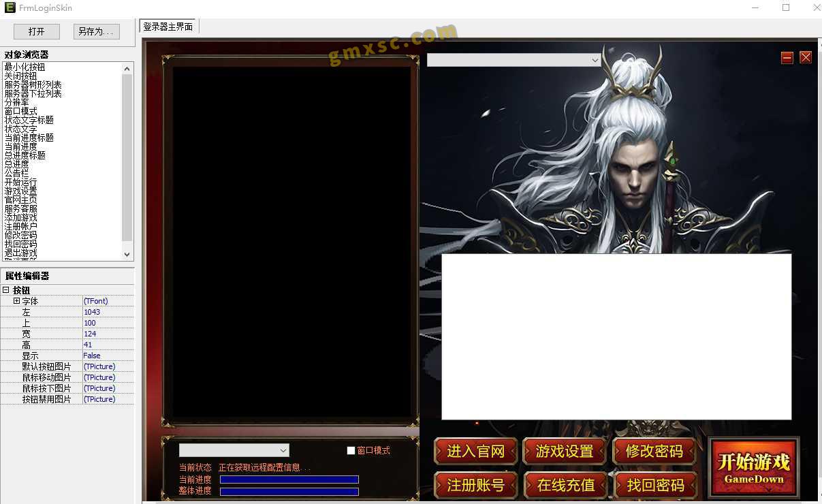The width and height of the screenshot is (822, 504).
Task: Select the 鼠标移动图片 TPicture value
Action: click(x=108, y=377)
